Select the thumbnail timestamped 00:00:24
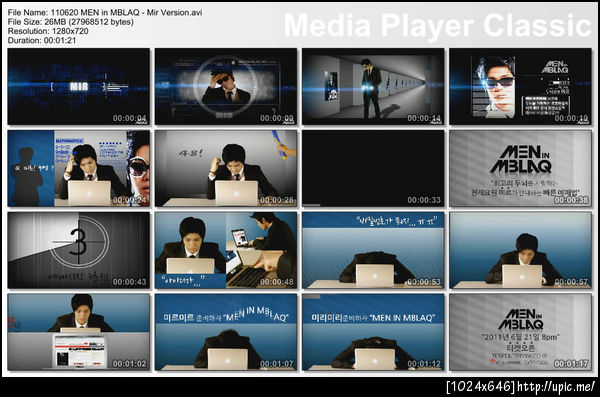 [78, 168]
